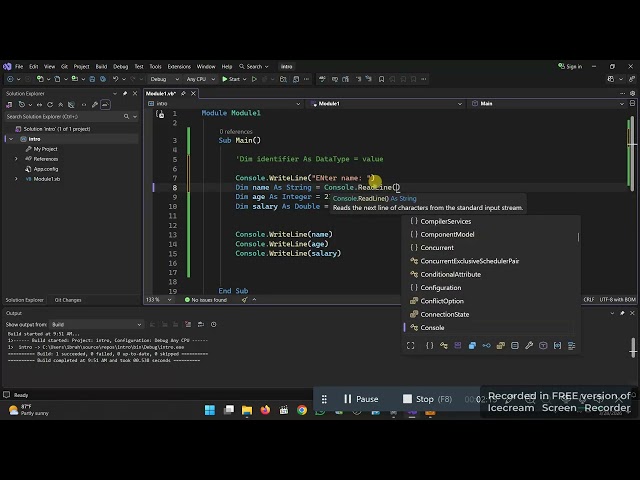640x480 pixels.
Task: Open Windows Start menu on taskbar
Action: [210, 410]
